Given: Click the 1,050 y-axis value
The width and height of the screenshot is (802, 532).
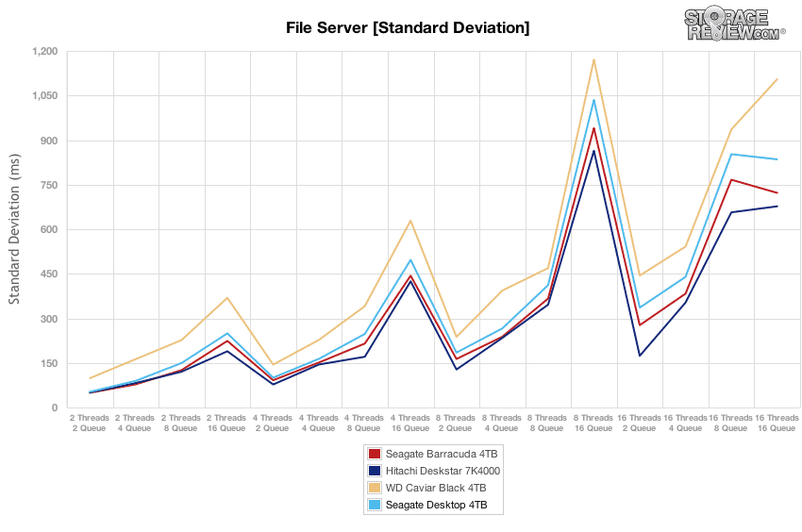Looking at the screenshot, I should click(x=45, y=95).
